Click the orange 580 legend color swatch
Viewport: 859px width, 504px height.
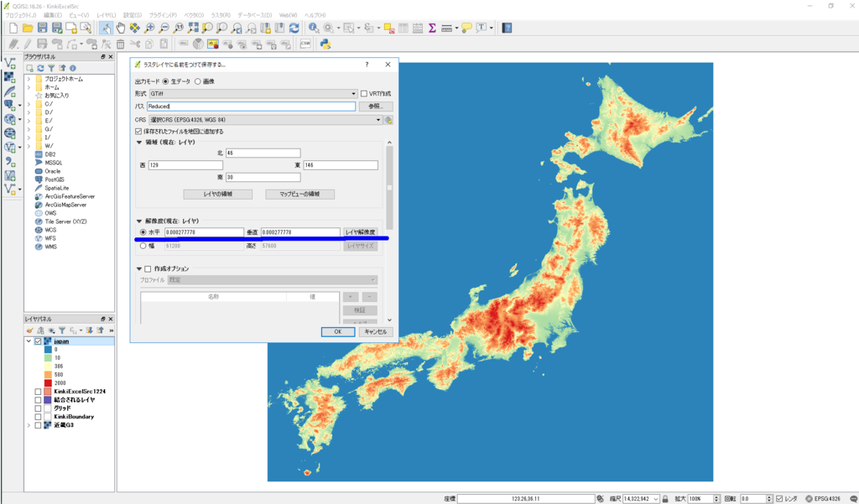[x=48, y=375]
